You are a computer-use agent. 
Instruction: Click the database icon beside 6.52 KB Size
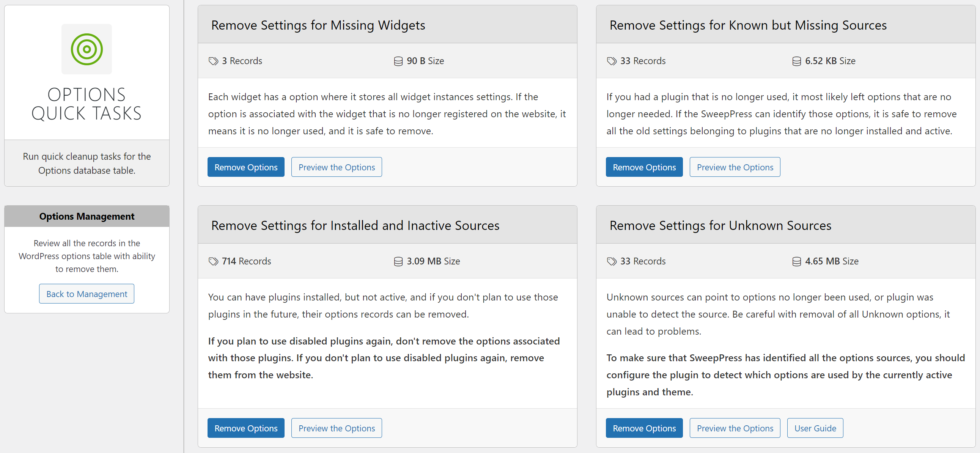[796, 61]
